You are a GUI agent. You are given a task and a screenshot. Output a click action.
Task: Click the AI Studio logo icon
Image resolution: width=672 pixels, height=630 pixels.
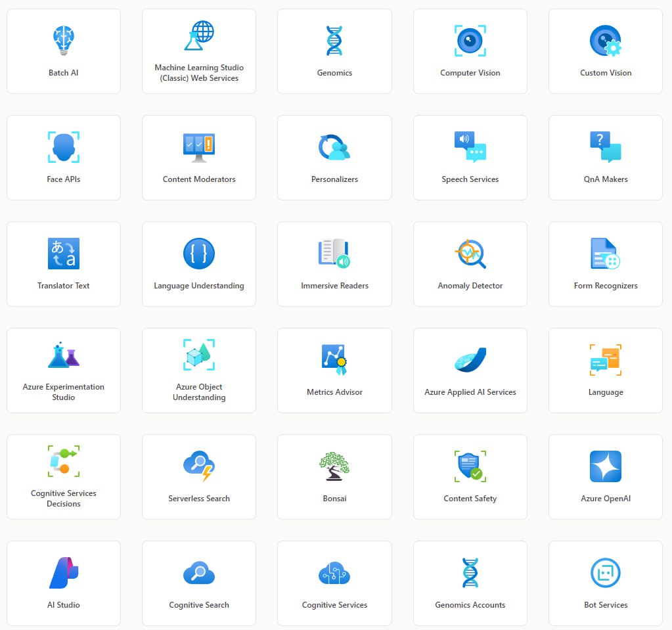[64, 573]
